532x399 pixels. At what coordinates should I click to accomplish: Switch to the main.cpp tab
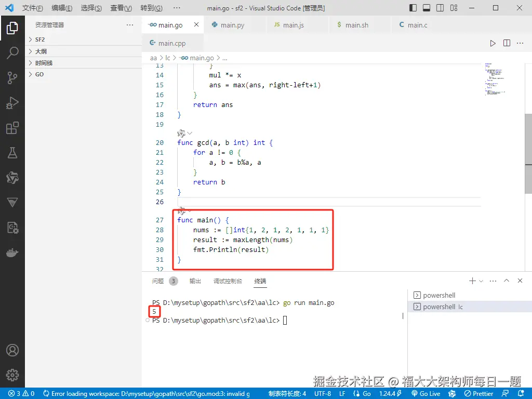(172, 43)
